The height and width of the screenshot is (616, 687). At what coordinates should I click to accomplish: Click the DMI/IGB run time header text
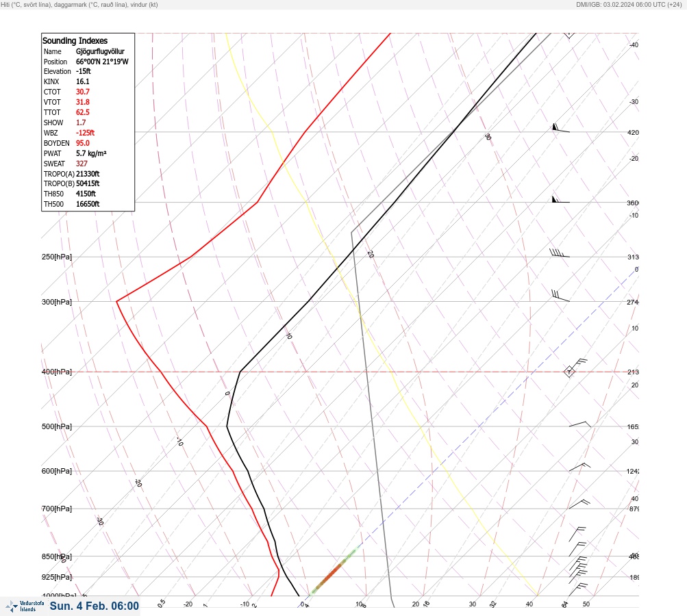click(629, 4)
